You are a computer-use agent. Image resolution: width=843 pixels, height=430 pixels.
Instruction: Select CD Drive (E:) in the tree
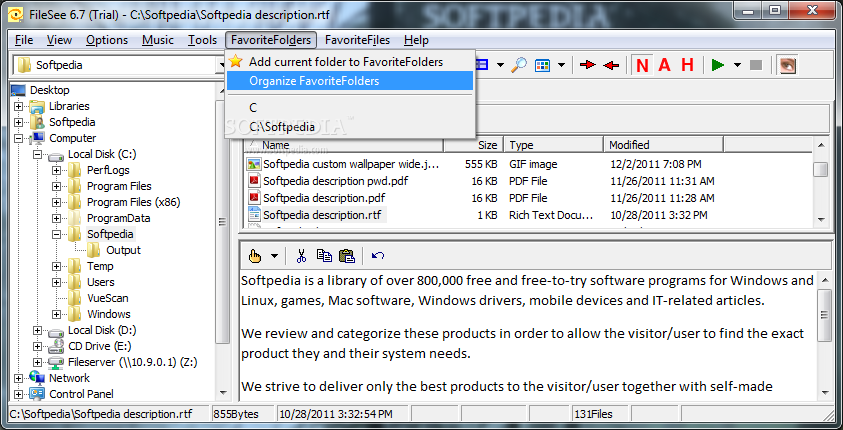coord(99,346)
